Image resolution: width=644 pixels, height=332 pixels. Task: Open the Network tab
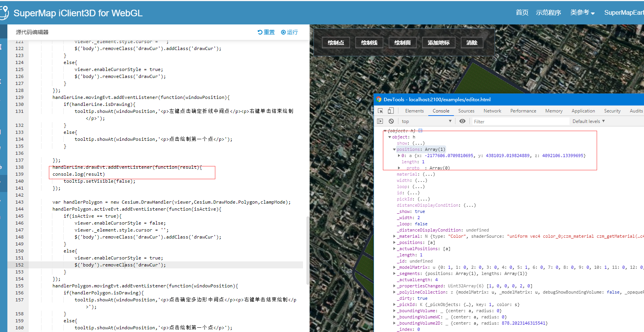[x=492, y=111]
